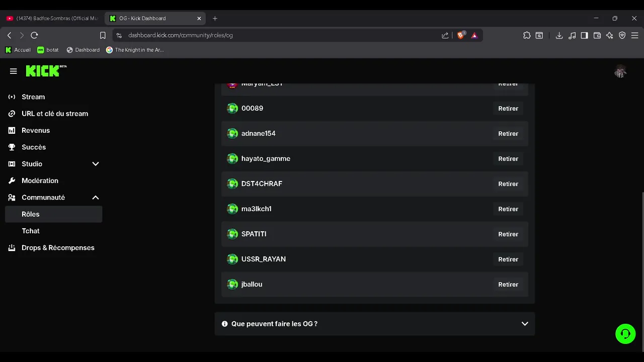Reload the page with the refresh icon
The image size is (644, 362).
click(34, 35)
